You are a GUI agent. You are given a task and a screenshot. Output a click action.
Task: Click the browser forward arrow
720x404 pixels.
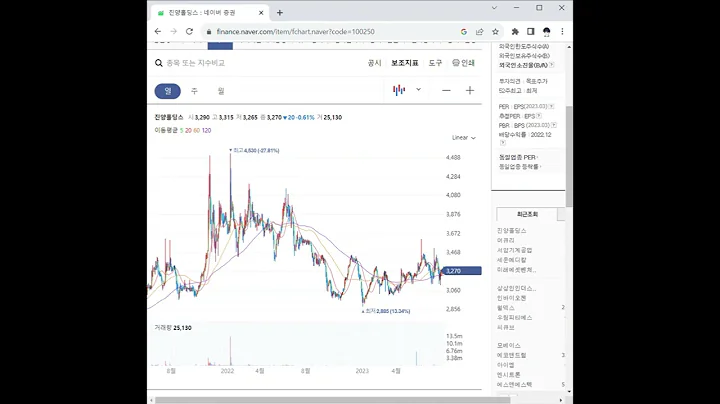click(x=173, y=32)
